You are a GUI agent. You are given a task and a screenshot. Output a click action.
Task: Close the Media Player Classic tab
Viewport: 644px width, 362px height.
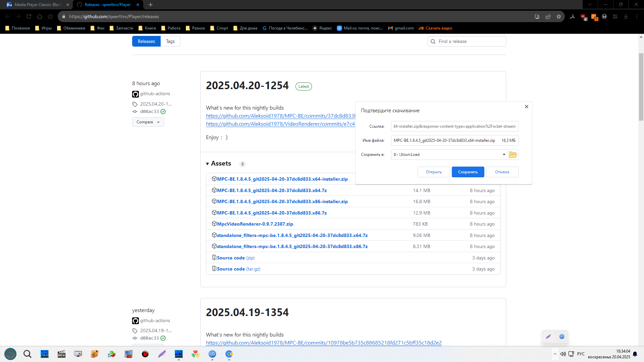click(x=68, y=5)
